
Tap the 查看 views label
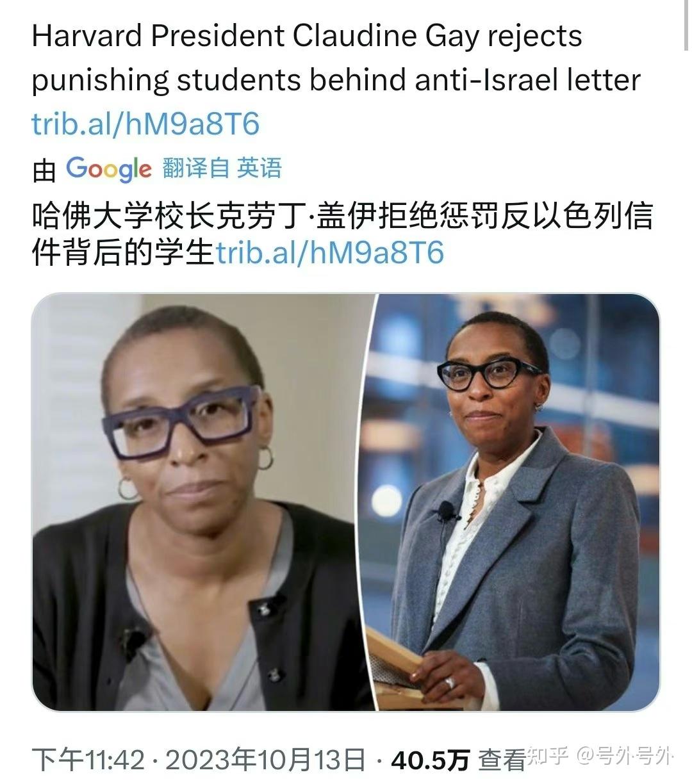[x=502, y=760]
